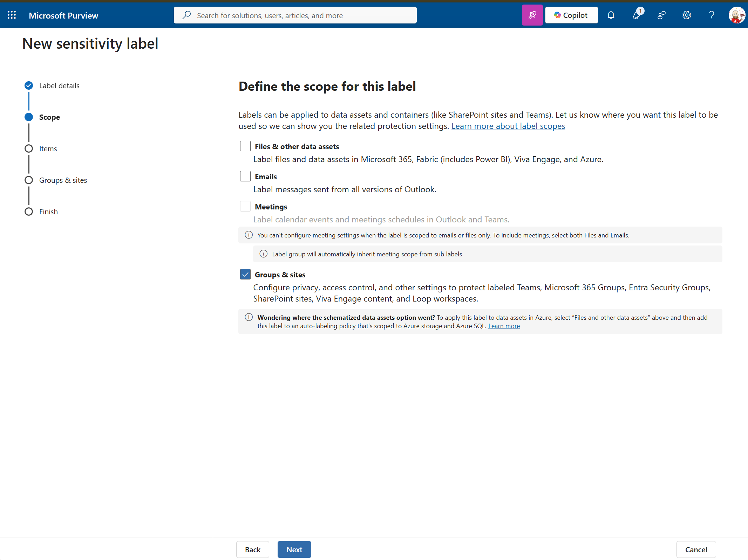Click "Wondering where the schematized data assets" text
Screen dimensions: 748x560
(346, 317)
